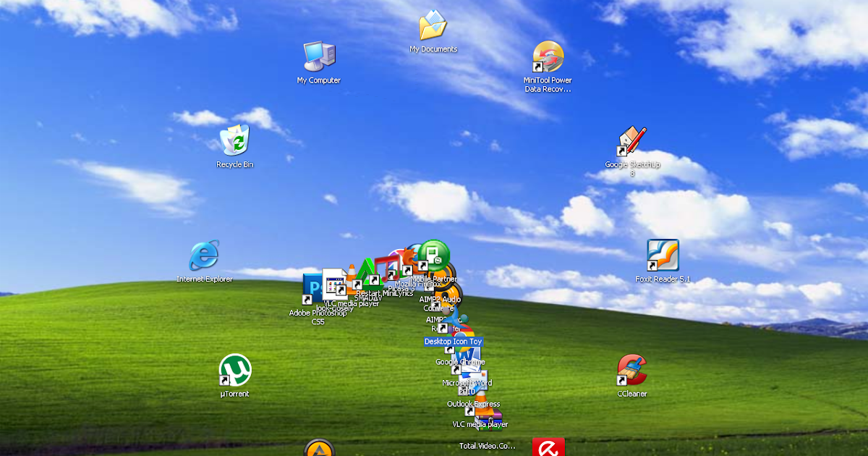Click the Internet Explorer desktop icon
The height and width of the screenshot is (456, 868).
pyautogui.click(x=204, y=256)
